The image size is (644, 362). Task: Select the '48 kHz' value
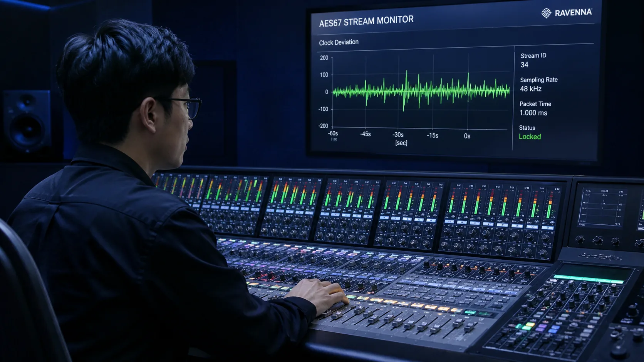(531, 89)
